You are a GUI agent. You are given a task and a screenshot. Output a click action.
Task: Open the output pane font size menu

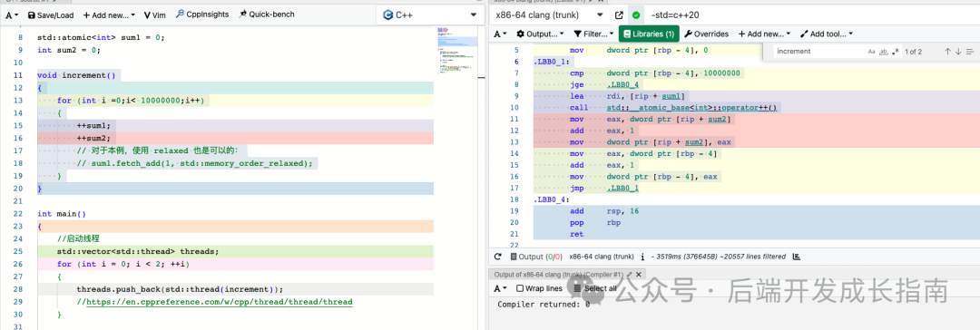coord(501,288)
